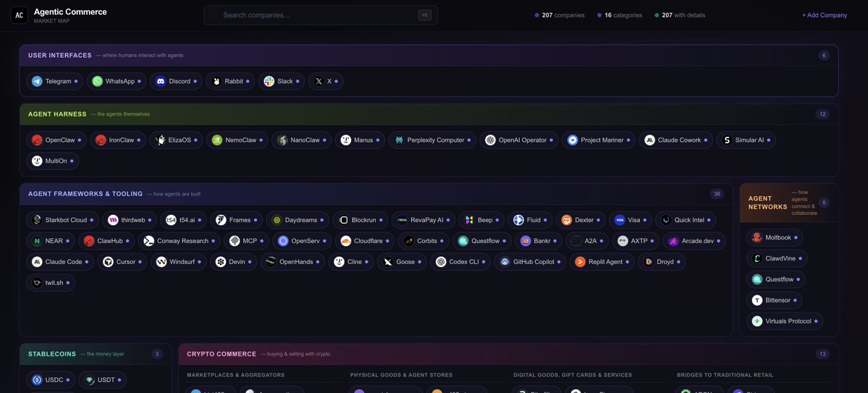Open the Virtuals Protocol chip
Image resolution: width=868 pixels, height=393 pixels.
click(x=785, y=321)
